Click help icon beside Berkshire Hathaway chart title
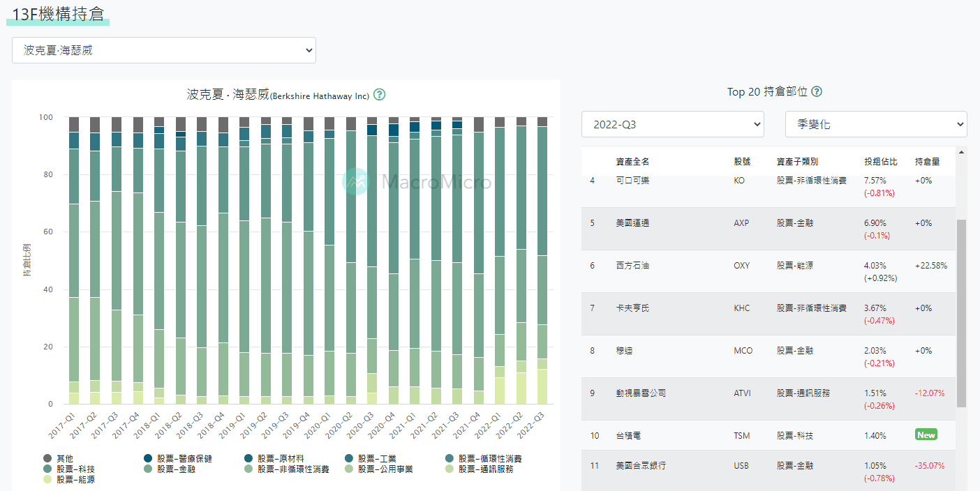This screenshot has height=491, width=980. [380, 95]
